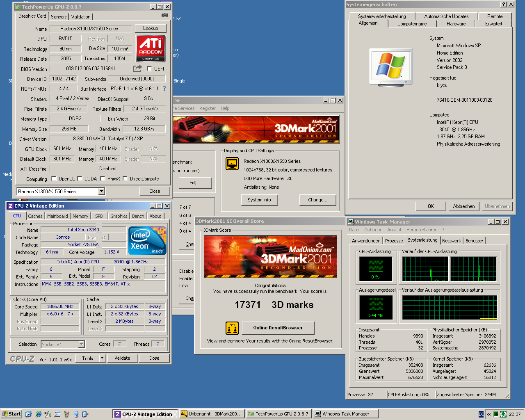
Task: Click the CPU-Auslastung usage gauge
Action: coord(376,269)
